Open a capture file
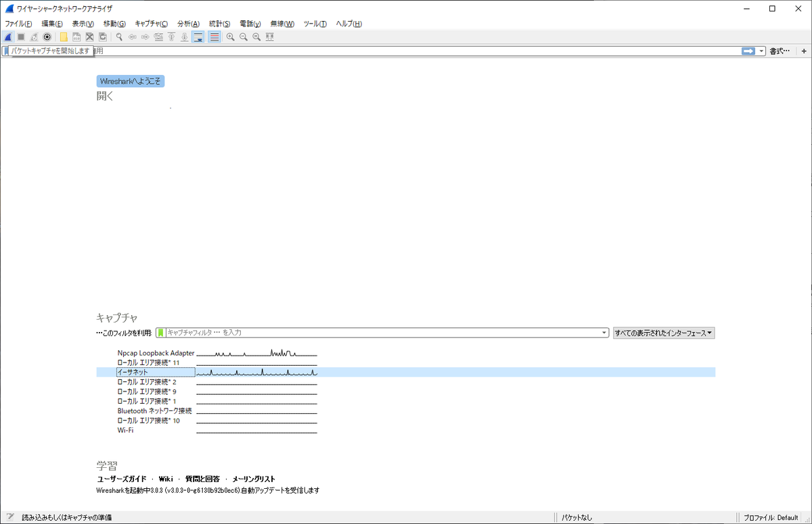812x524 pixels. tap(64, 37)
